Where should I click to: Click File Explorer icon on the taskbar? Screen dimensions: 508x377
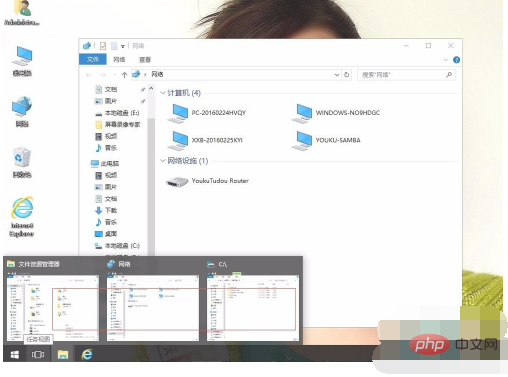point(63,355)
